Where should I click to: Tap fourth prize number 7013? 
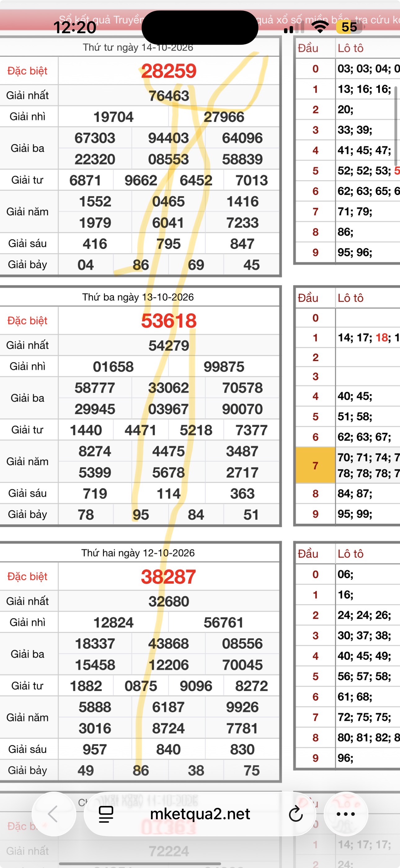[x=251, y=181]
